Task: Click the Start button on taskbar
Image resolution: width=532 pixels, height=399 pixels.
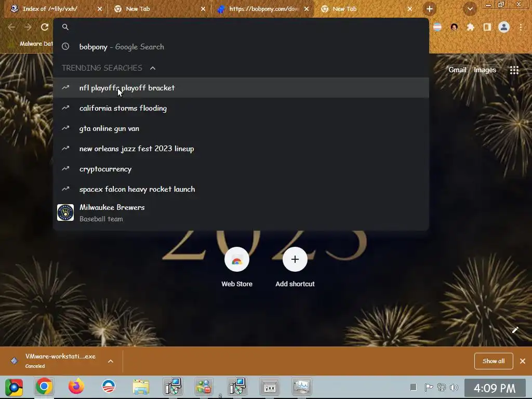Action: [x=14, y=387]
